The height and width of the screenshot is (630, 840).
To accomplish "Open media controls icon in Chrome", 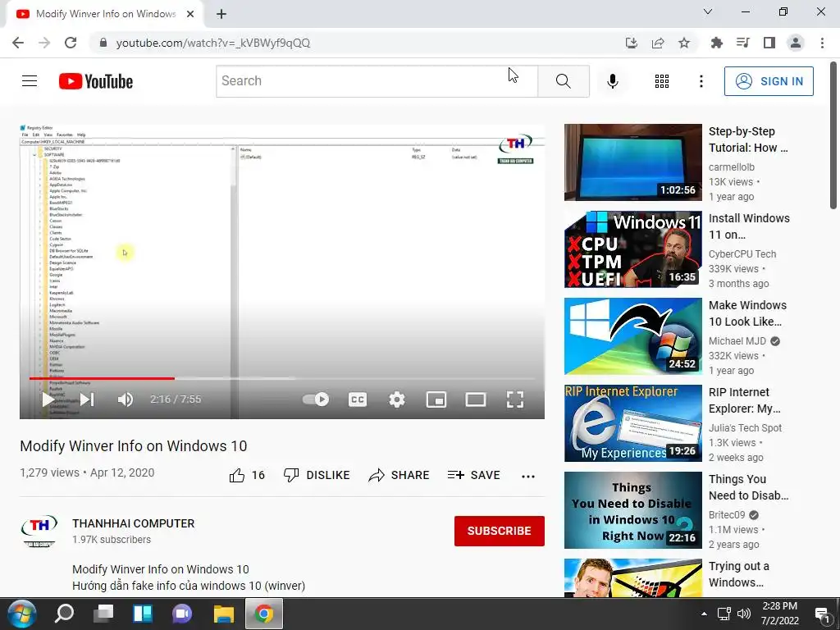I will pos(742,43).
